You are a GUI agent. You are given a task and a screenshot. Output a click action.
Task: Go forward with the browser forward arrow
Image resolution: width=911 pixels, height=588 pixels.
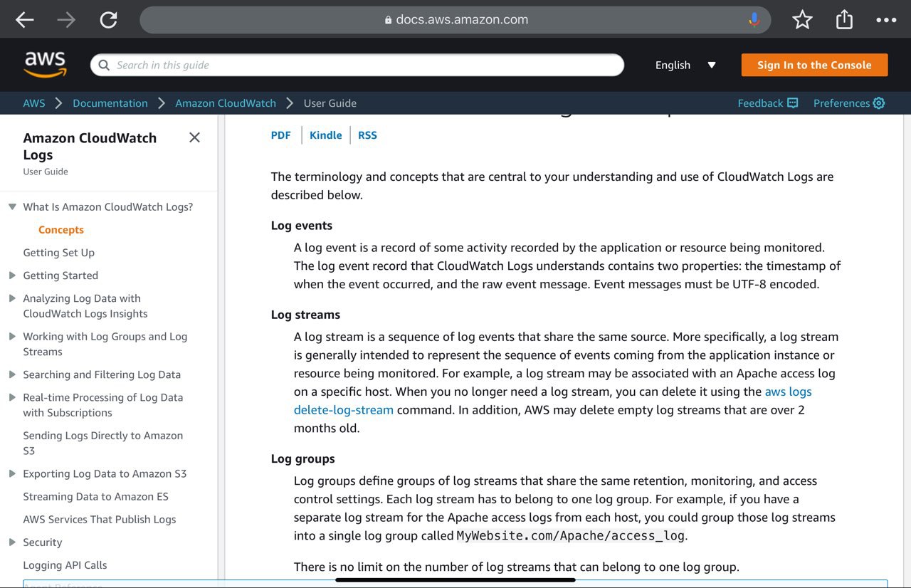66,20
